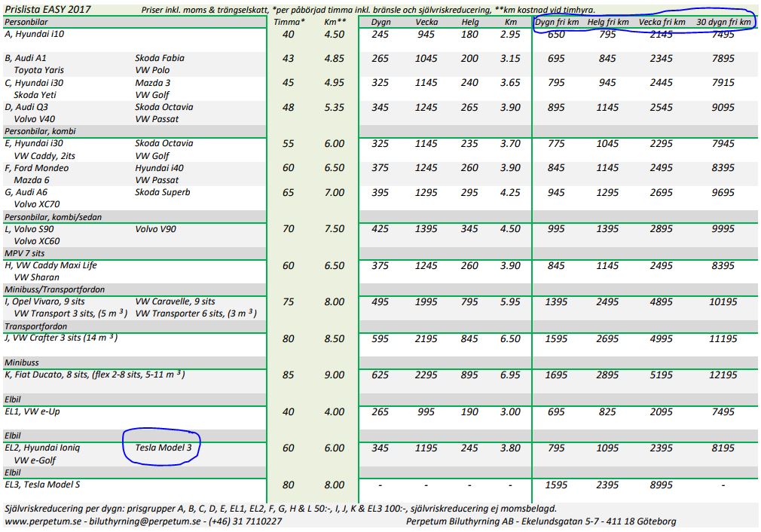Select the 'Timma*' column header
Image resolution: width=761 pixels, height=532 pixels.
coord(289,22)
